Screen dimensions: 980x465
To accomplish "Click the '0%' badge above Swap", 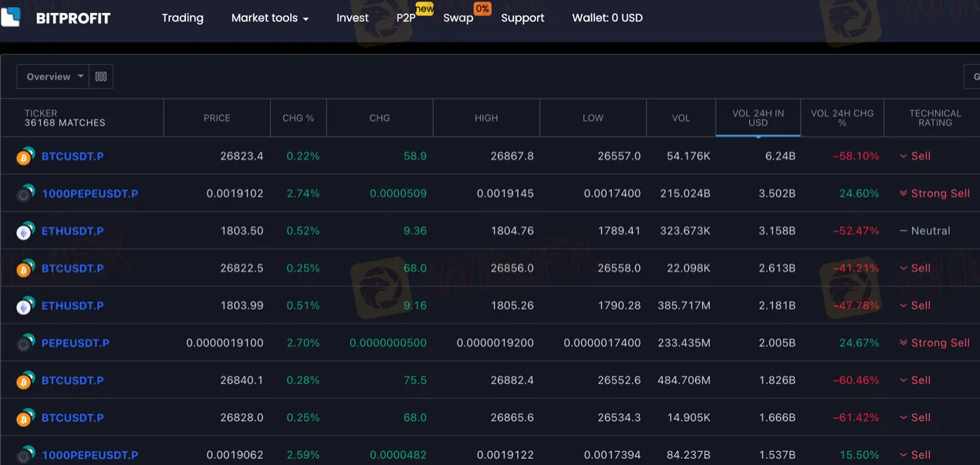I will [x=483, y=8].
